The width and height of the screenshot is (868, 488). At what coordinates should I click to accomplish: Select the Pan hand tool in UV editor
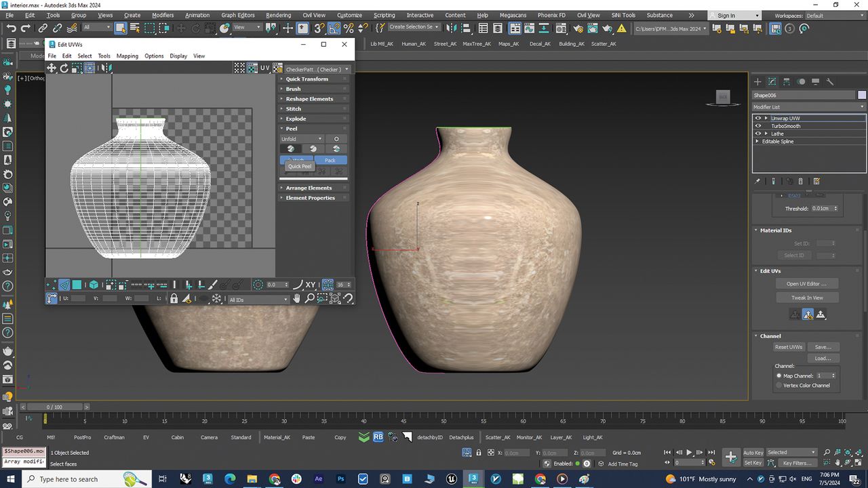(x=296, y=298)
